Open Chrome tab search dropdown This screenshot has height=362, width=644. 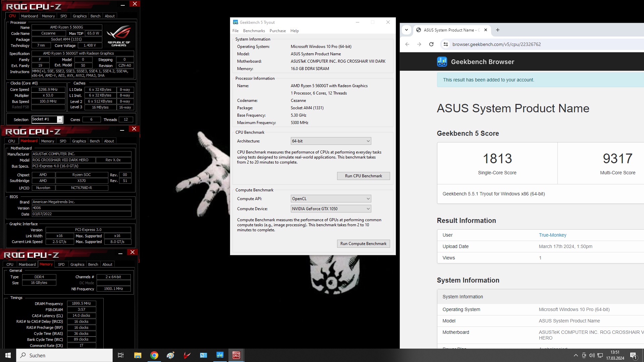[x=406, y=30]
